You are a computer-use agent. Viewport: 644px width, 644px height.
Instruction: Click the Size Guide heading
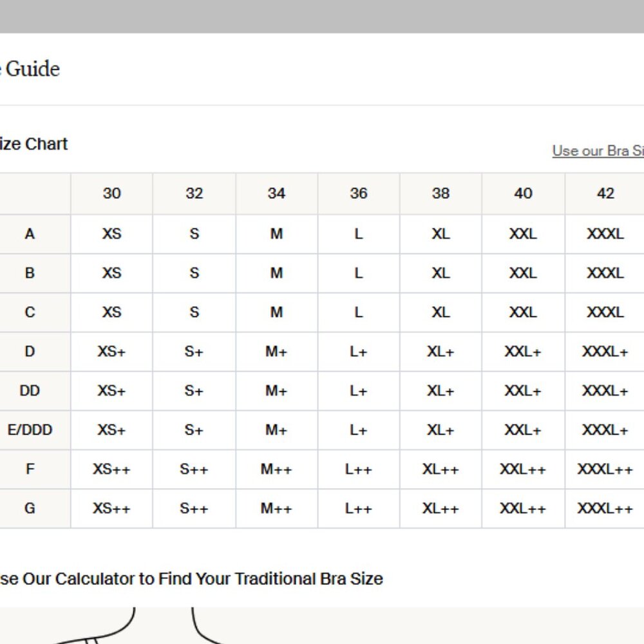[x=30, y=69]
